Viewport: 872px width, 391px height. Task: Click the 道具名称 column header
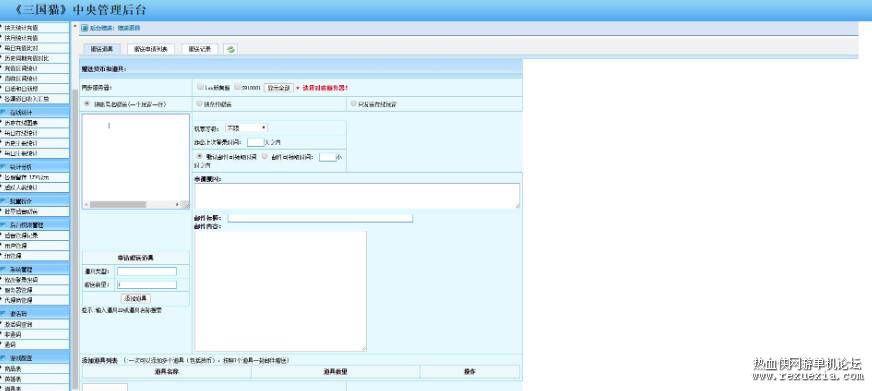click(x=167, y=372)
